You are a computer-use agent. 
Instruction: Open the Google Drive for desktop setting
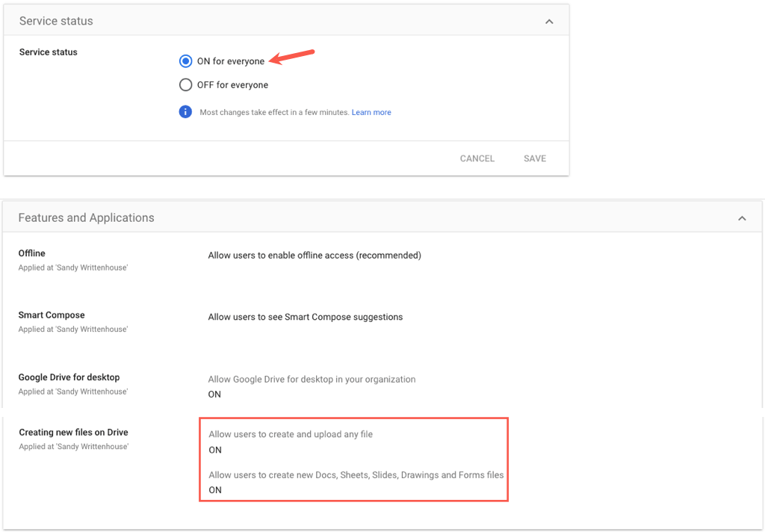69,377
